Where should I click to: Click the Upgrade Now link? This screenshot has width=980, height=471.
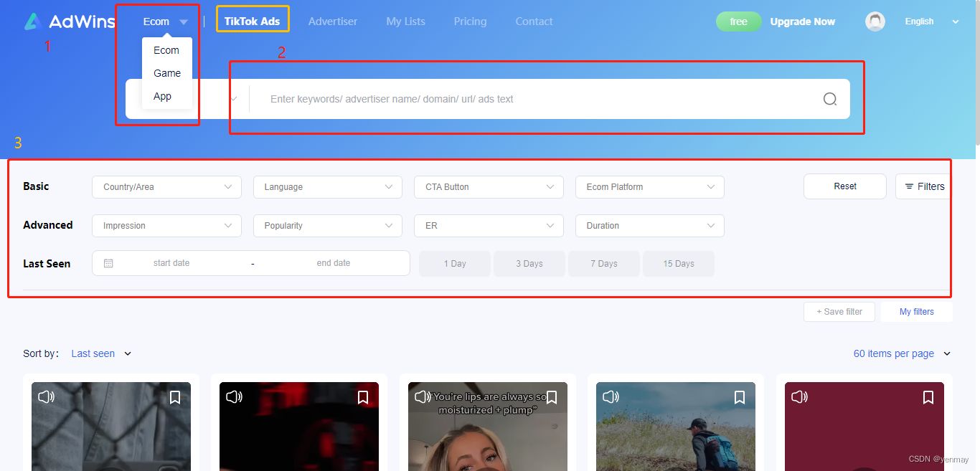pos(803,22)
